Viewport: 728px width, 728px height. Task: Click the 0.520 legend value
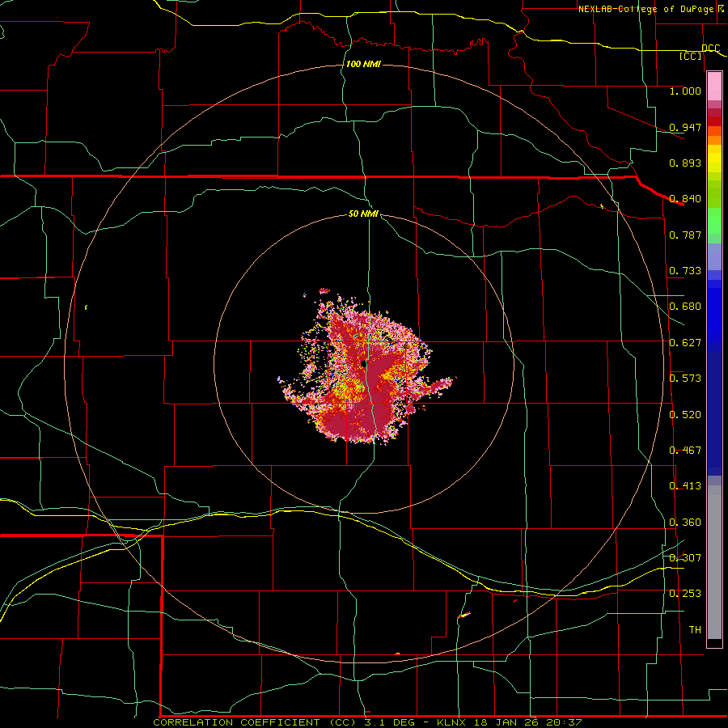[x=685, y=415]
